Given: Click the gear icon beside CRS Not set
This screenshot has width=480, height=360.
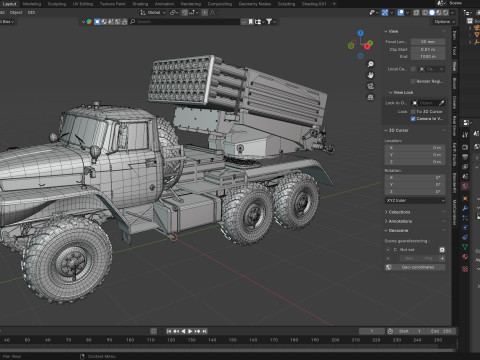Looking at the screenshot, I should click(x=442, y=249).
